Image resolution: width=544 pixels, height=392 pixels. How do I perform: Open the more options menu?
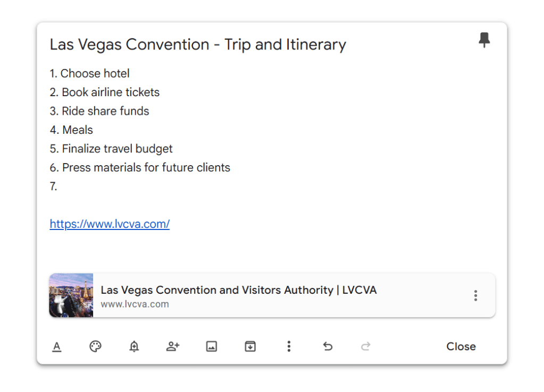tap(289, 346)
